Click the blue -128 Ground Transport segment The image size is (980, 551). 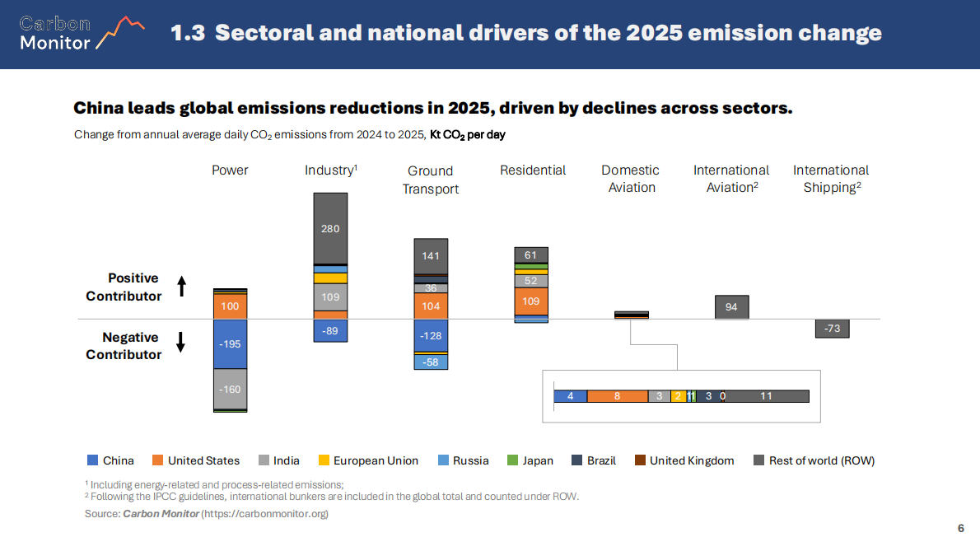(x=431, y=334)
